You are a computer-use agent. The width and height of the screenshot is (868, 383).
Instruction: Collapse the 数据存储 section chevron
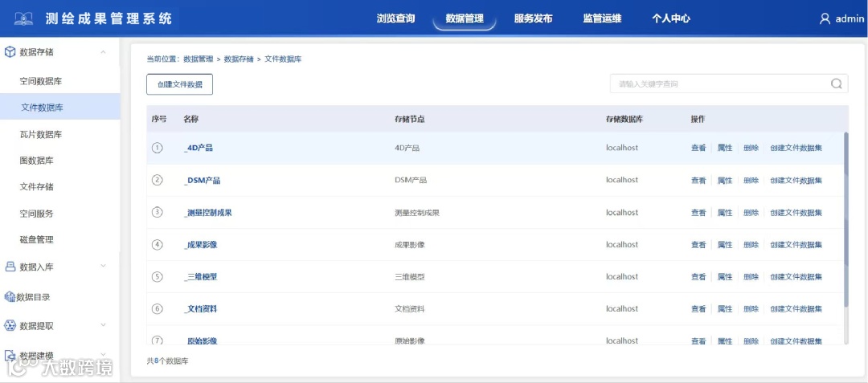[x=103, y=52]
